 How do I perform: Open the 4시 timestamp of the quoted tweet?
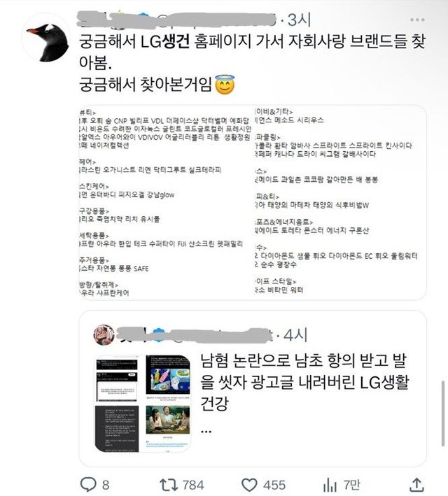click(295, 335)
